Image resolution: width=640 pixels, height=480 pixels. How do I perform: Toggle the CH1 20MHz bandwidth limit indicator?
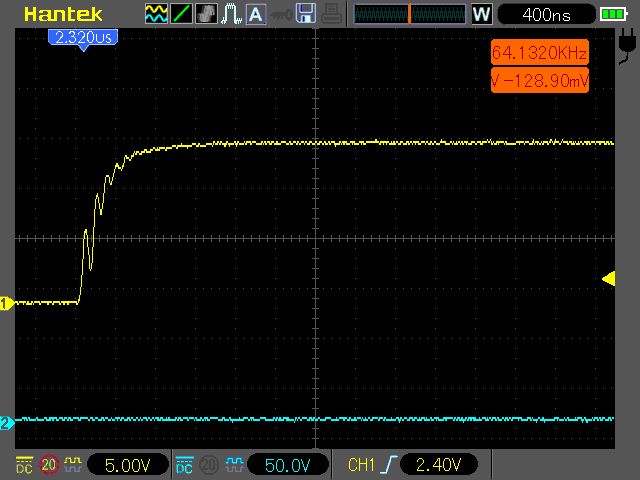(49, 464)
